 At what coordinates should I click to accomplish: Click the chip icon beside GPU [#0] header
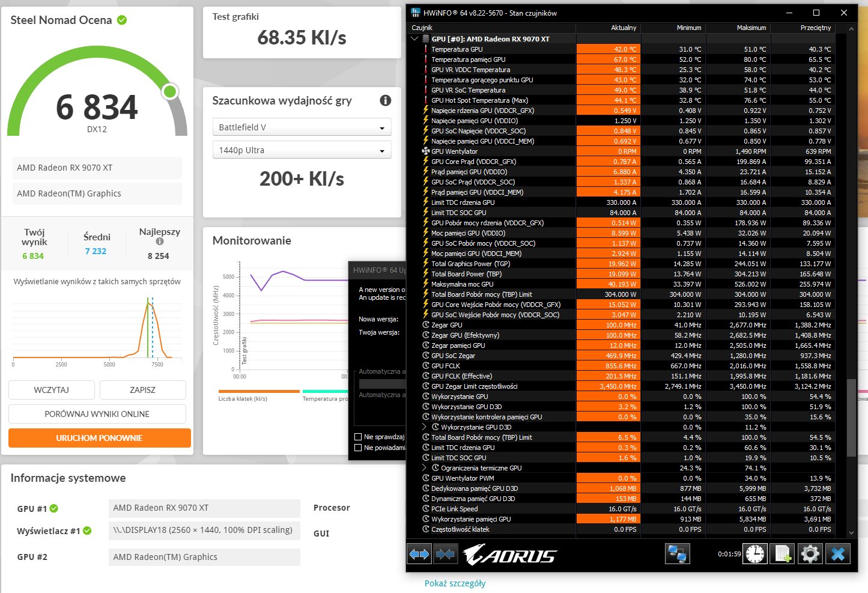pos(426,39)
